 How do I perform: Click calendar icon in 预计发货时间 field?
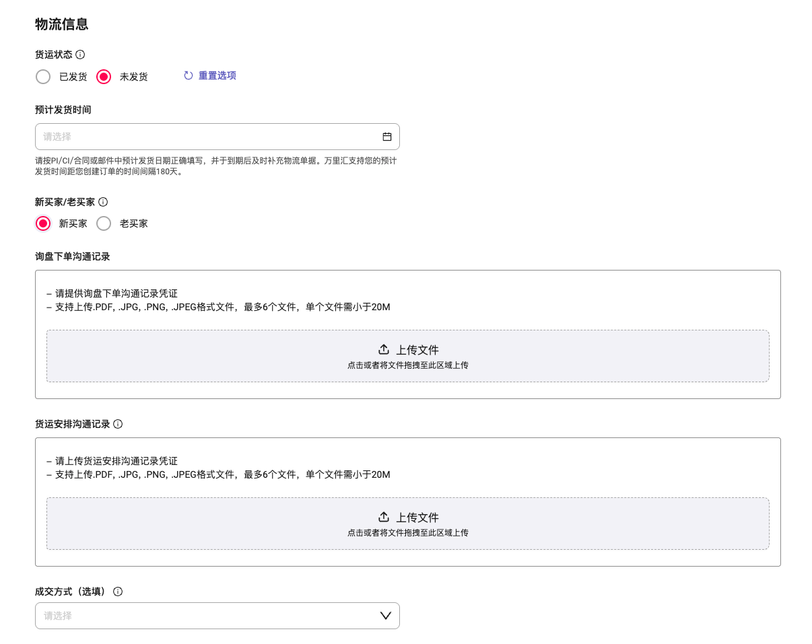coord(387,137)
